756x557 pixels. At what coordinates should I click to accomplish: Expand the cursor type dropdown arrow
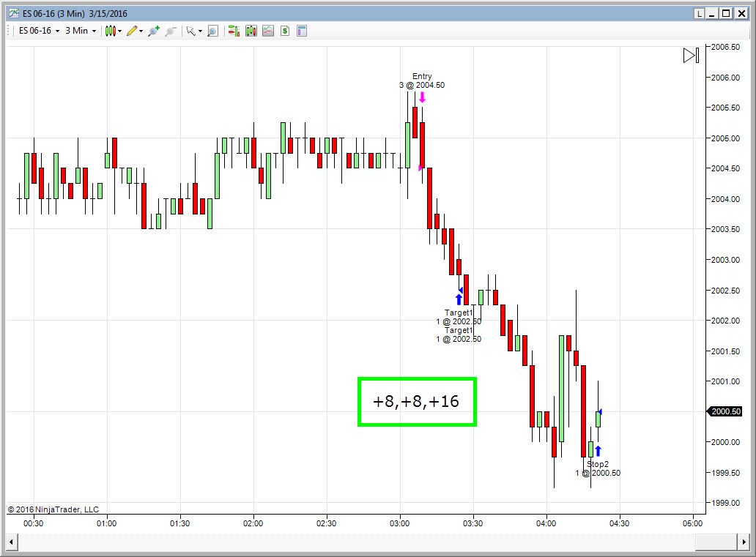click(x=200, y=31)
